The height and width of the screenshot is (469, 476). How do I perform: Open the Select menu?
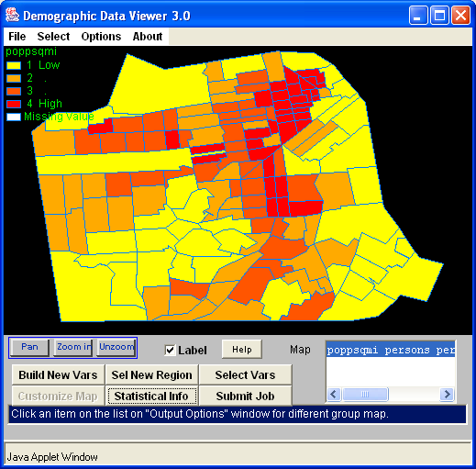point(53,37)
